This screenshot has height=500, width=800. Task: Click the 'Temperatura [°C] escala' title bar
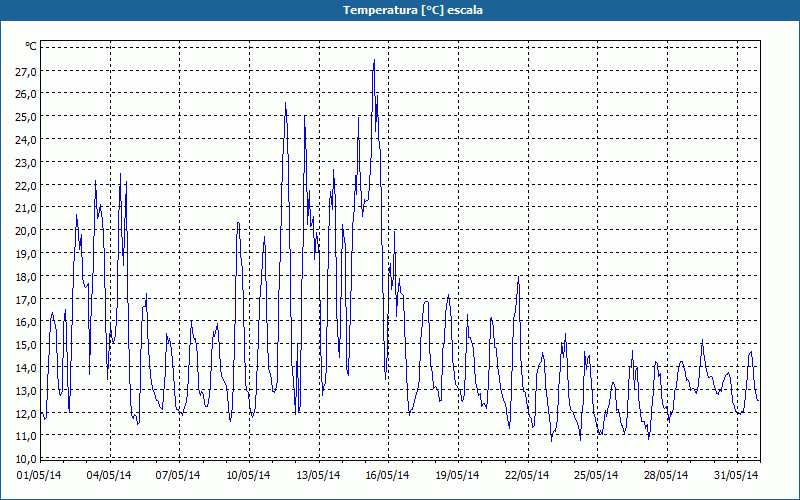tap(400, 10)
